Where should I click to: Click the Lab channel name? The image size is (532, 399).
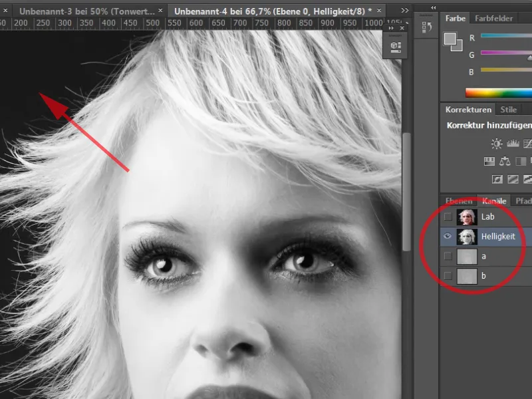coord(487,217)
